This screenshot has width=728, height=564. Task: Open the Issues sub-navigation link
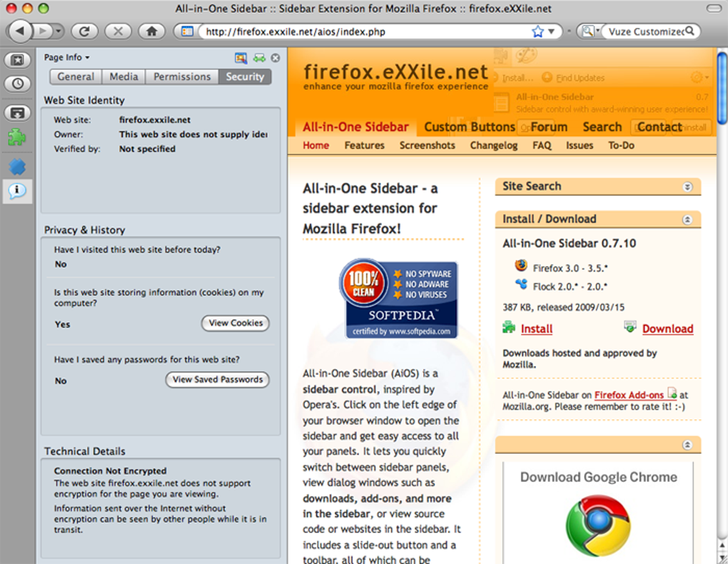point(580,146)
